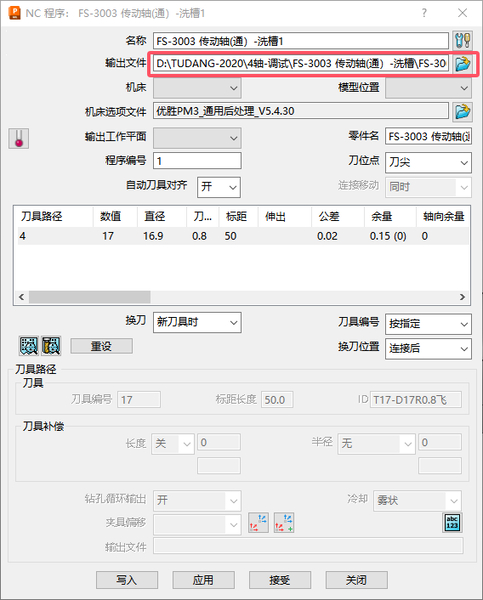The height and width of the screenshot is (600, 483).
Task: Open the 连接移动 dropdown showing 同时
Action: pos(428,187)
